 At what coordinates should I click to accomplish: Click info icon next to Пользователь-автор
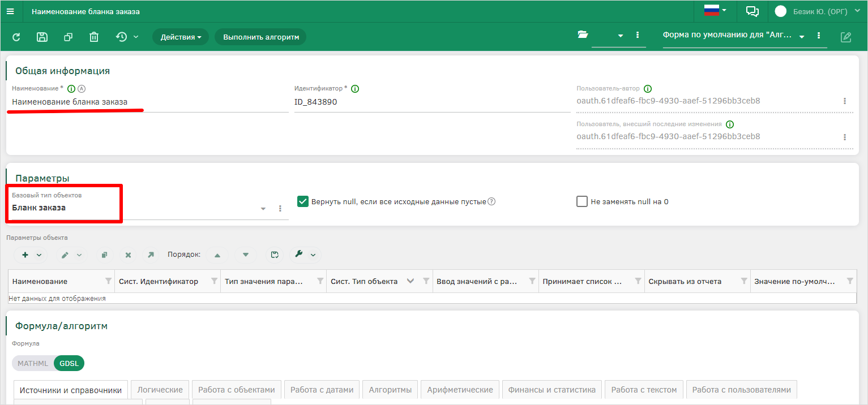(648, 89)
